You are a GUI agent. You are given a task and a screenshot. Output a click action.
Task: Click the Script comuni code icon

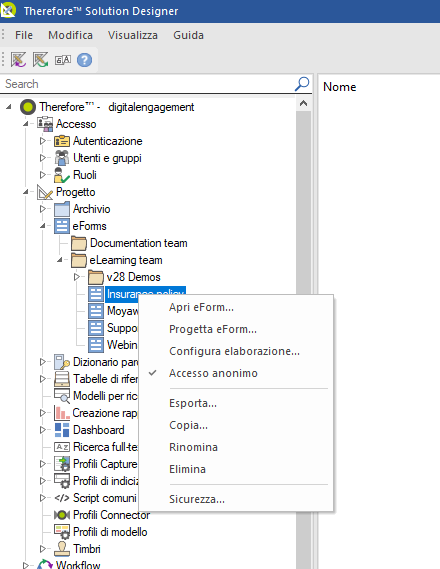pos(62,498)
